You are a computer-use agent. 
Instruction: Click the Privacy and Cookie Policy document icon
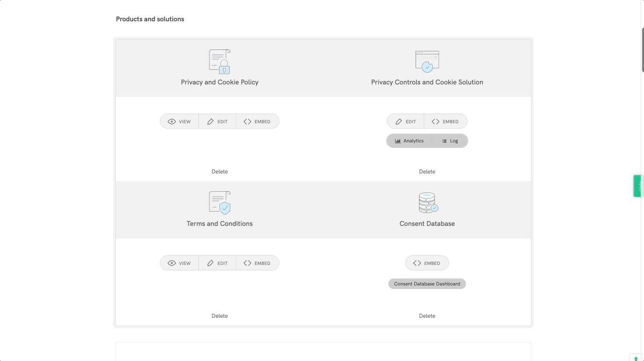pyautogui.click(x=220, y=62)
